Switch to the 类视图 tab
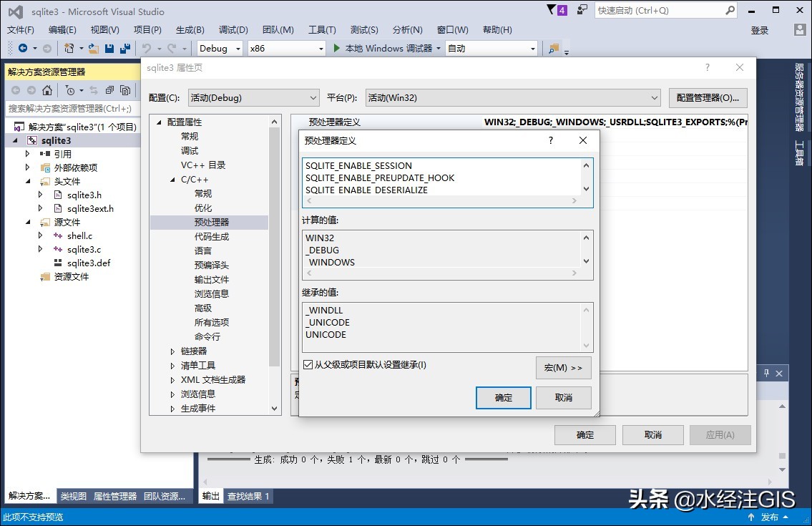This screenshot has height=526, width=812. click(x=74, y=496)
